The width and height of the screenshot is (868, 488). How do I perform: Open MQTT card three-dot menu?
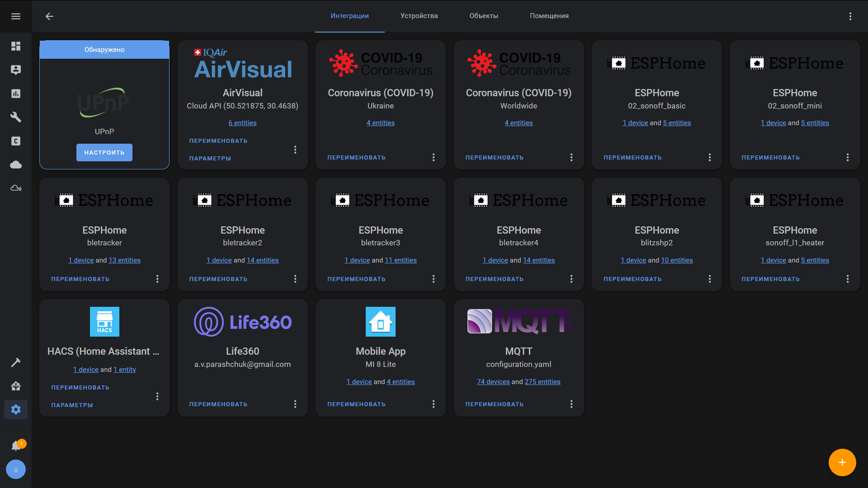[x=571, y=404]
